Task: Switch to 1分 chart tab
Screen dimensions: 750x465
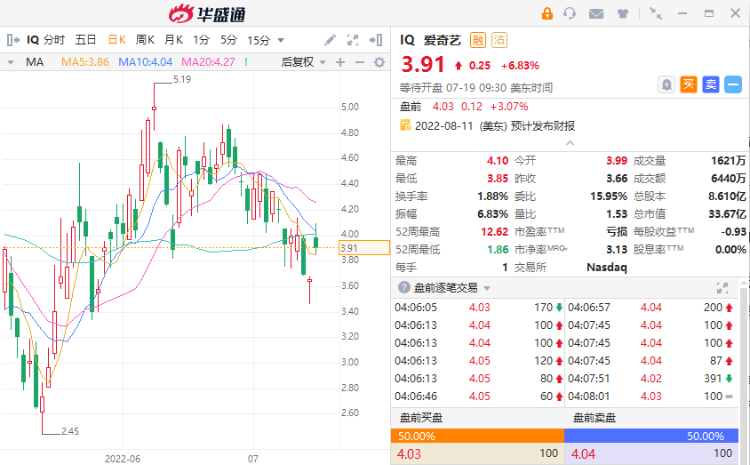Action: [x=201, y=40]
